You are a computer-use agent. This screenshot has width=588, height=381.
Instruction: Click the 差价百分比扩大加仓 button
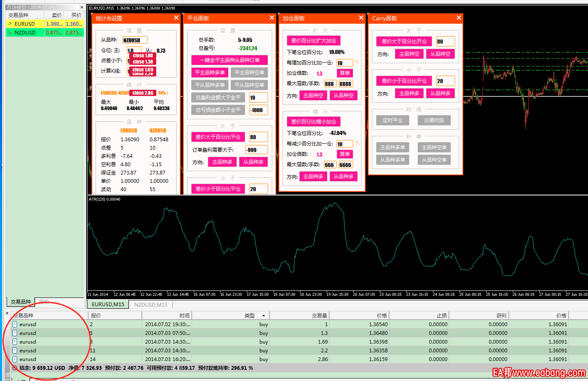(x=314, y=41)
